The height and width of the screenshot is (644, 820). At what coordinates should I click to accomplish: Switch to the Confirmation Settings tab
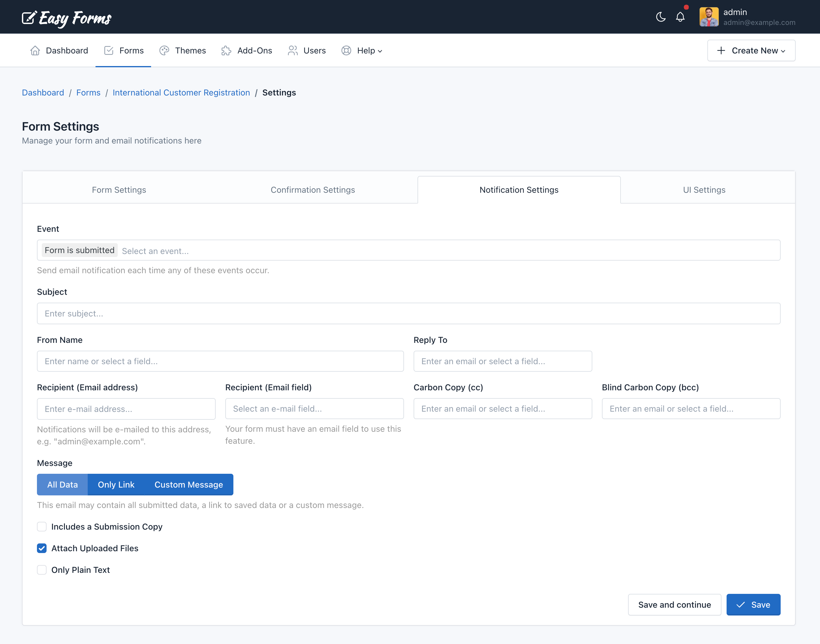(x=313, y=190)
